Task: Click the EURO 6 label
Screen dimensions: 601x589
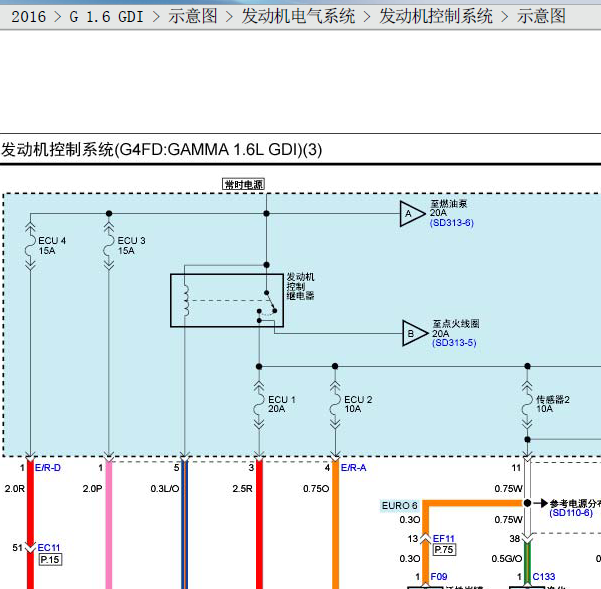Action: pyautogui.click(x=399, y=505)
